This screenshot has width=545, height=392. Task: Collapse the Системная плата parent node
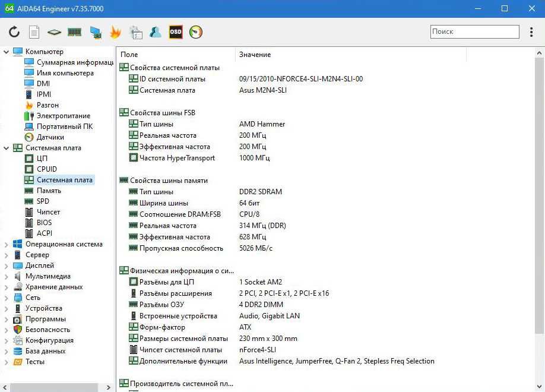tap(7, 148)
